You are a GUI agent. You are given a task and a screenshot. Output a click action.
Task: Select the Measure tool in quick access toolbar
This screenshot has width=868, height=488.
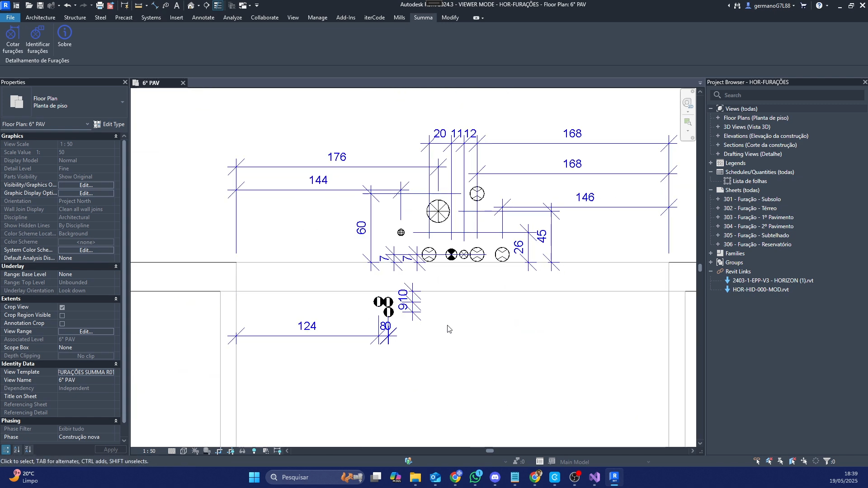(138, 5)
